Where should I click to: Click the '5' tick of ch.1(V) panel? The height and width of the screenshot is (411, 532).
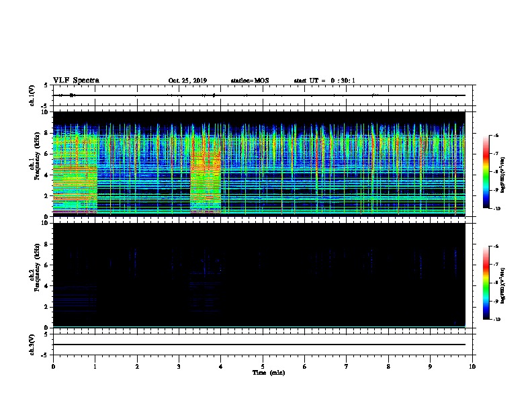pos(46,85)
